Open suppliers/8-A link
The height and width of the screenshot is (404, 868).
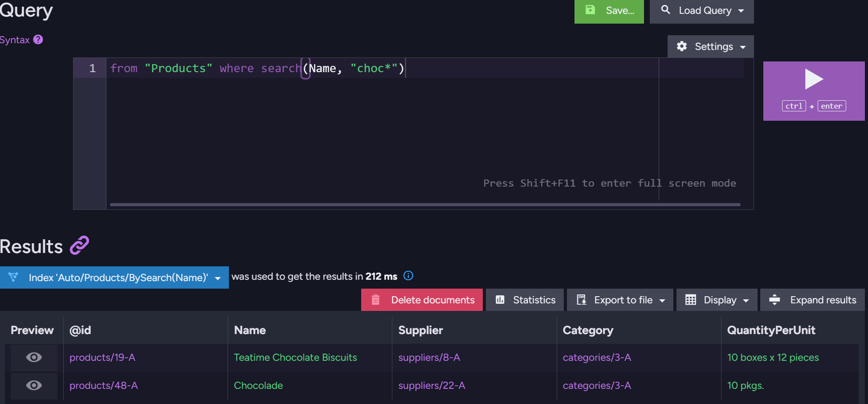429,357
